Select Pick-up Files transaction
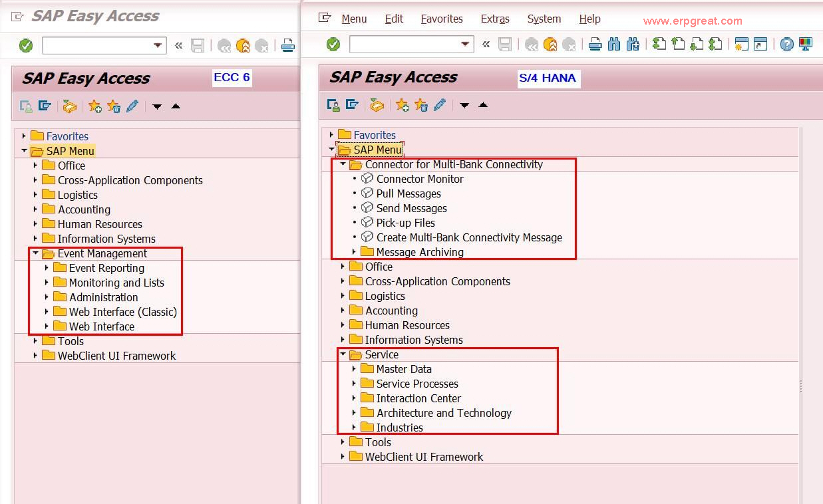823x504 pixels. (405, 223)
